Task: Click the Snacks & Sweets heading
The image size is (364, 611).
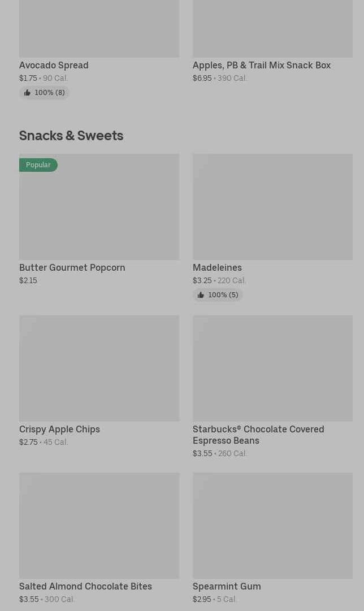Action: [71, 136]
